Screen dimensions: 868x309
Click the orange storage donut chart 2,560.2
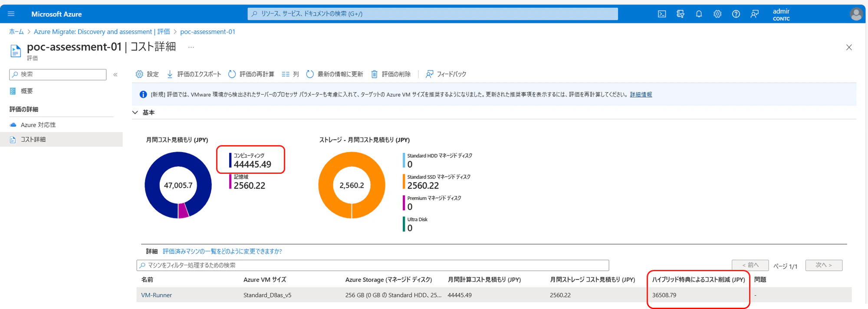(x=352, y=185)
